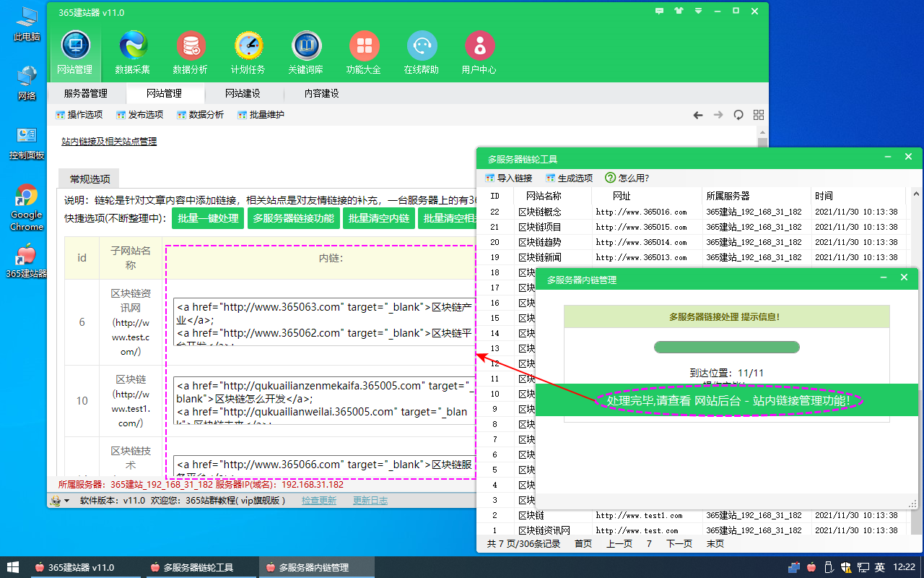Open the 在线帮助 module icon
Viewport: 924px width, 578px height.
(422, 53)
